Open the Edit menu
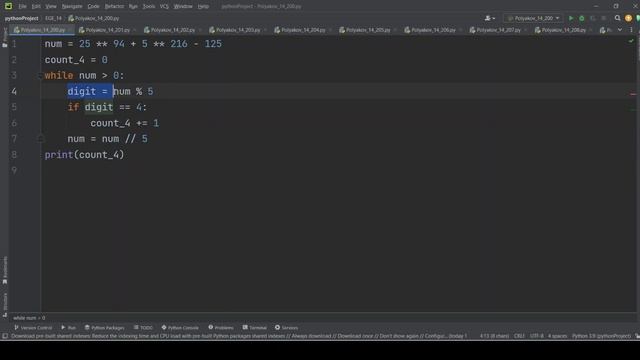 (36, 7)
